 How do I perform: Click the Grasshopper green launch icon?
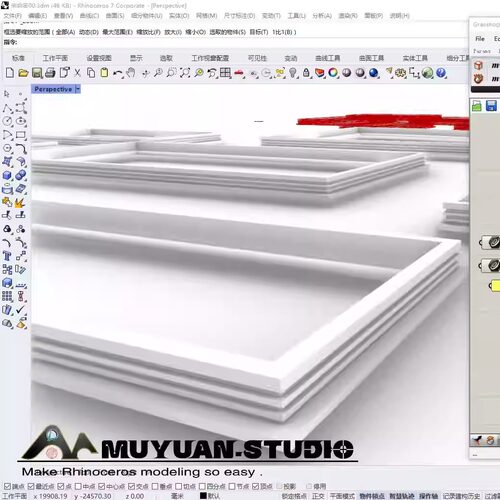point(427,73)
